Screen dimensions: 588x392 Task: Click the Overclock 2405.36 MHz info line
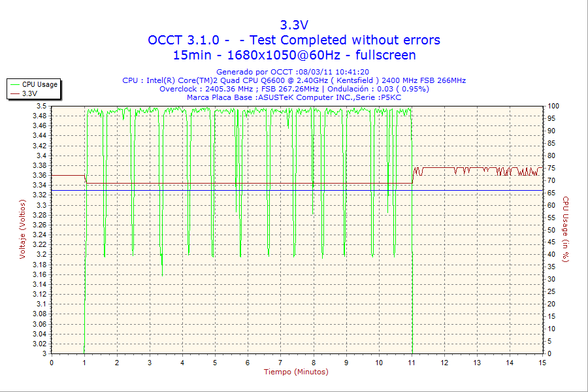coord(294,89)
